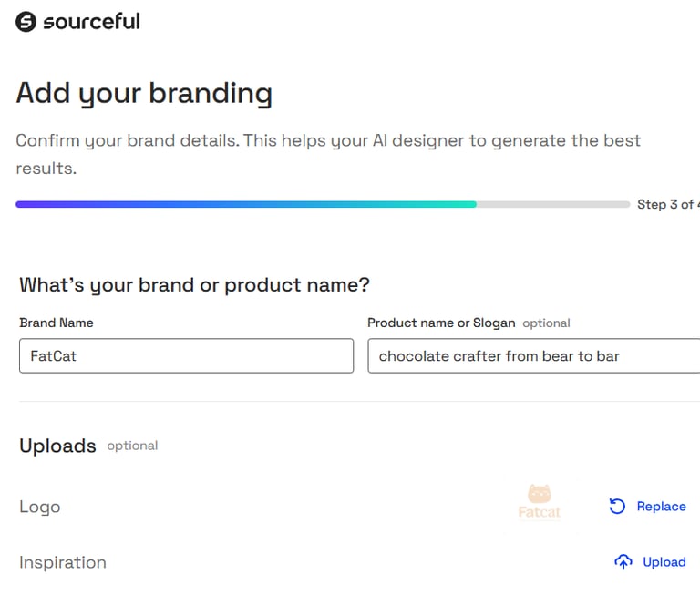Image resolution: width=700 pixels, height=595 pixels.
Task: Click the circular arrow Replace icon
Action: [x=617, y=507]
